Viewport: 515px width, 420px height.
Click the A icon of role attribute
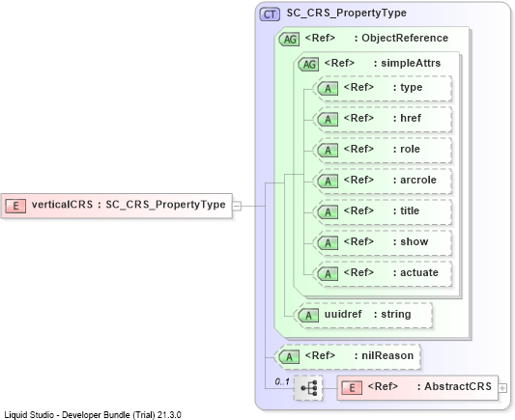point(328,151)
